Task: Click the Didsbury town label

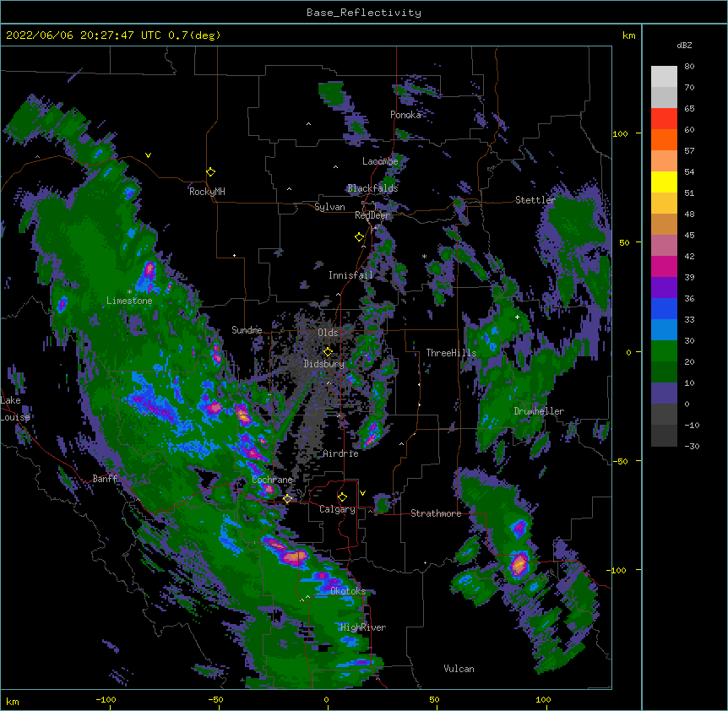Action: 324,364
